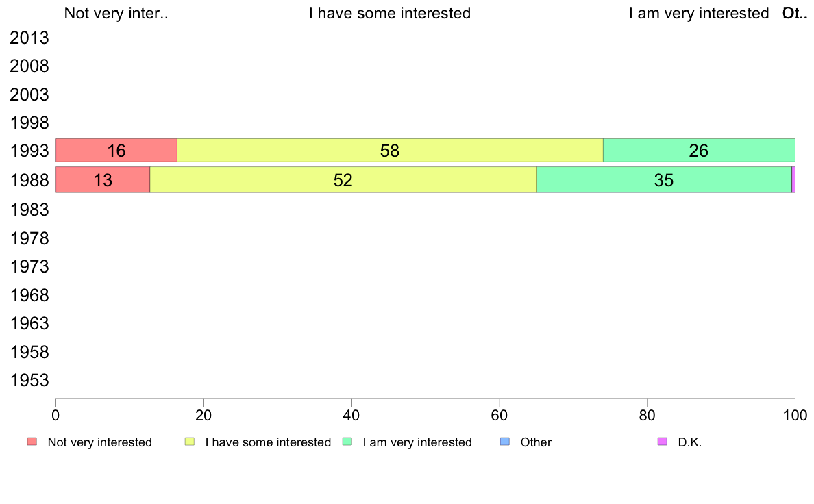The width and height of the screenshot is (814, 504).
Task: Click the 1993 year label
Action: (29, 151)
